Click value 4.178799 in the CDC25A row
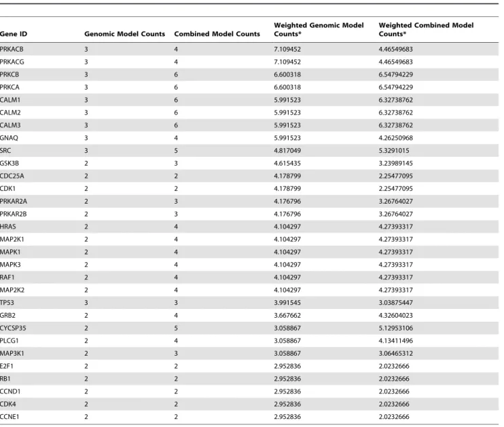The image size is (504, 427). [287, 176]
